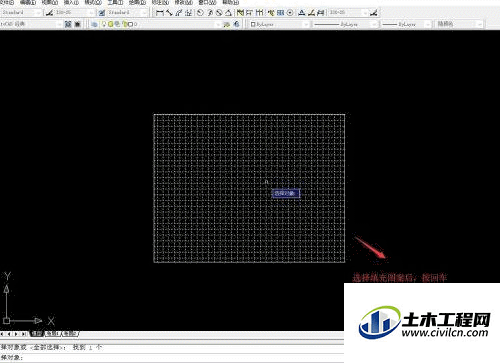The width and height of the screenshot is (500, 363).
Task: Toggle layer 0 lock icon
Action: 125,24
